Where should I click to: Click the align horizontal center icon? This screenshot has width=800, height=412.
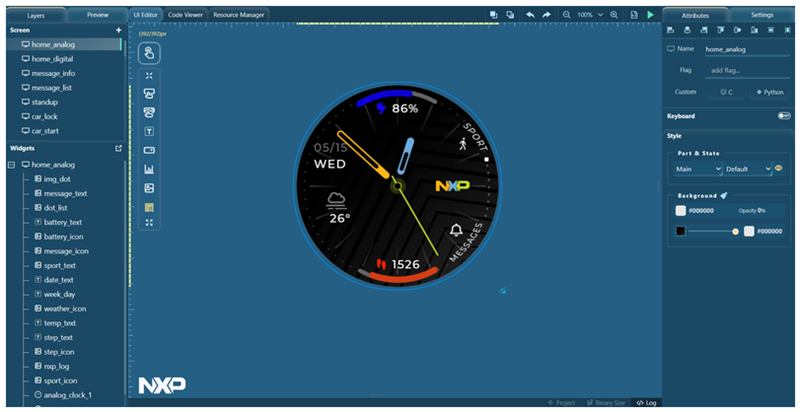(x=687, y=31)
